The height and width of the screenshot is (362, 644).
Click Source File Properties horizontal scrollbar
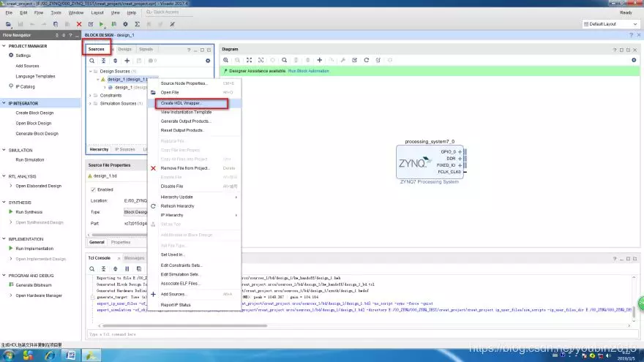(x=119, y=235)
